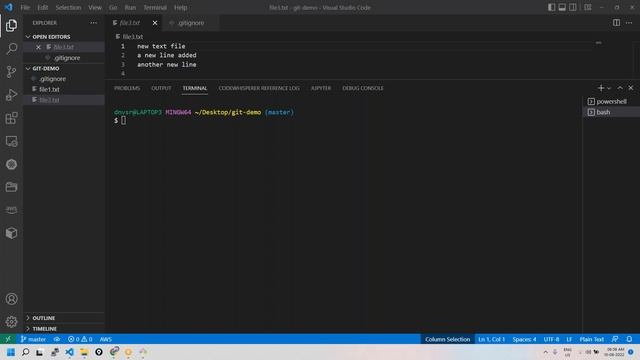Close file3.txt in Open Editors list
The height and width of the screenshot is (360, 640).
click(38, 47)
